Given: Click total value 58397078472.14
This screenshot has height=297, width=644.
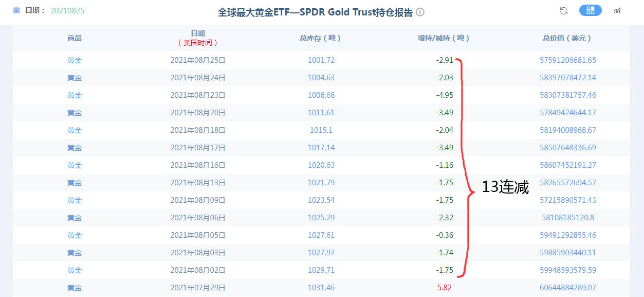Looking at the screenshot, I should 568,78.
